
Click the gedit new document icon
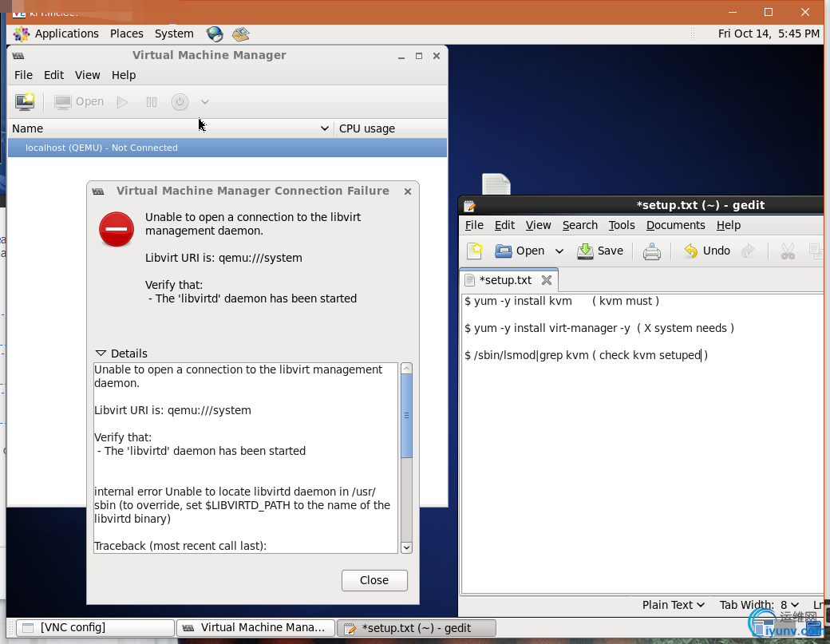(x=475, y=251)
